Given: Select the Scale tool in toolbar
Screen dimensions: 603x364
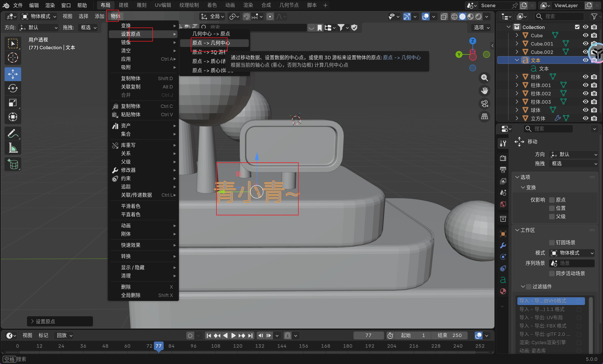Looking at the screenshot, I should (x=13, y=103).
